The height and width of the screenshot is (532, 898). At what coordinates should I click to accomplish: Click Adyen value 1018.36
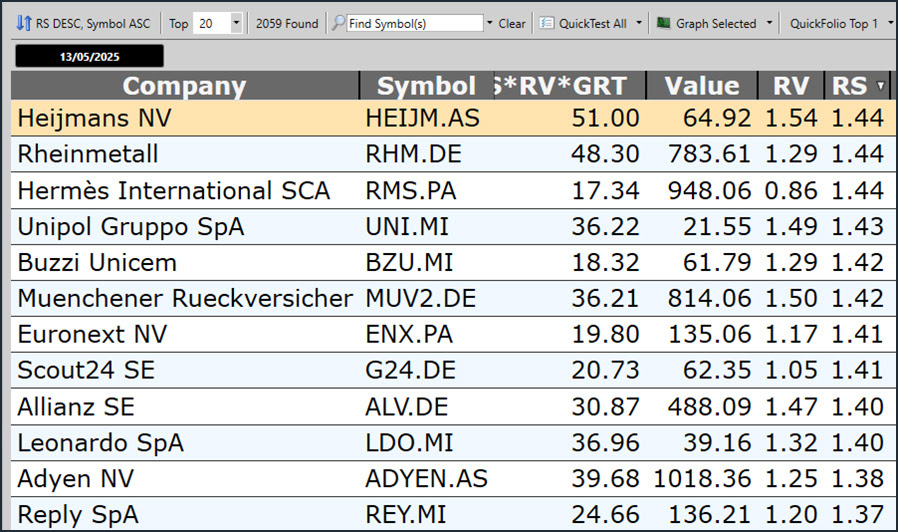tap(702, 479)
